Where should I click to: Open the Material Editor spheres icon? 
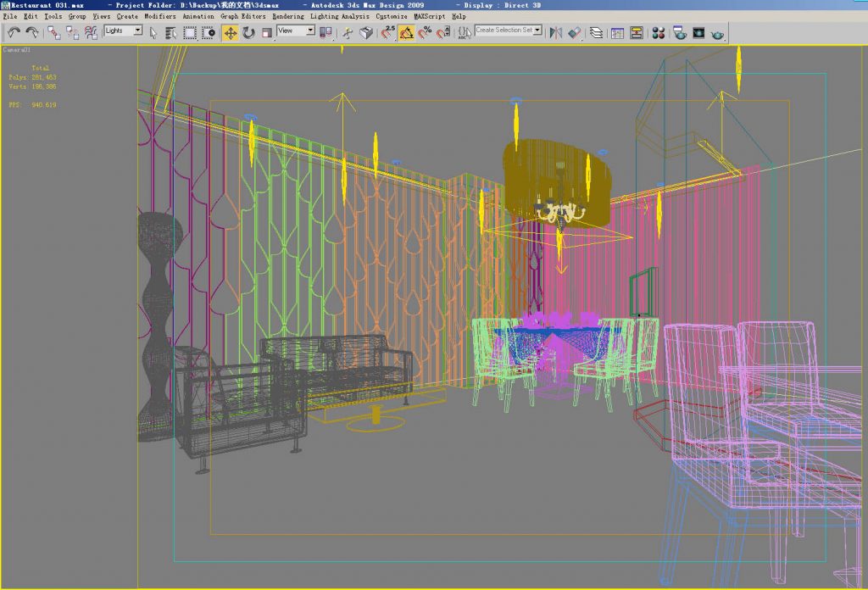(658, 33)
